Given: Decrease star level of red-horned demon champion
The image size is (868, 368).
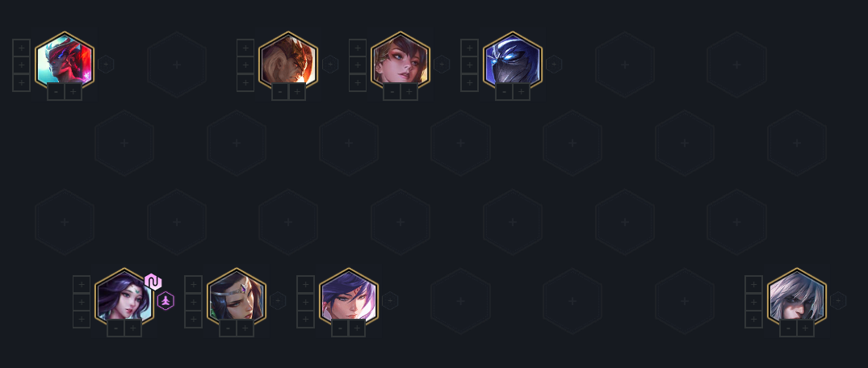Looking at the screenshot, I should coord(56,91).
